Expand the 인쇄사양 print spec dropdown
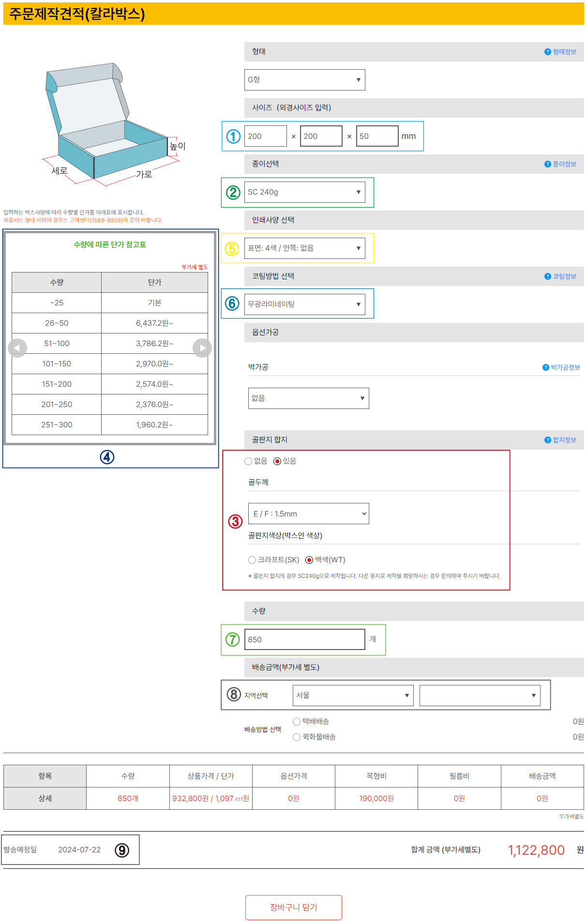 click(x=305, y=248)
